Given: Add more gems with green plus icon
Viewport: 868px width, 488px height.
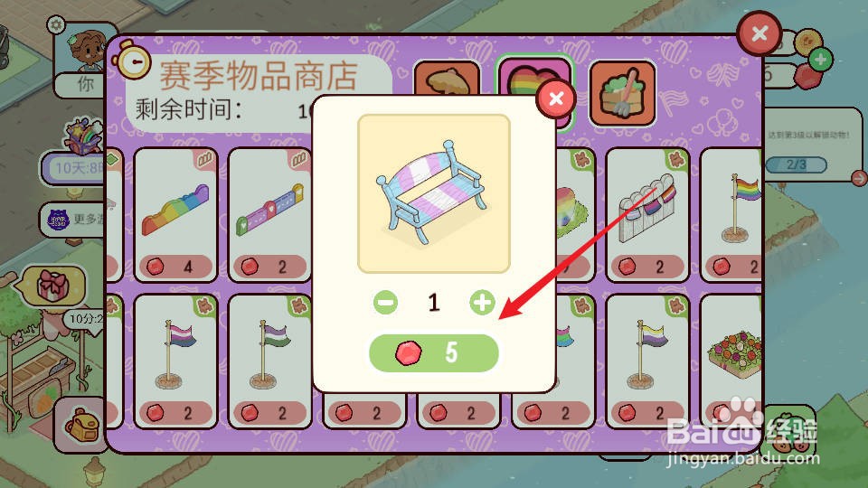Looking at the screenshot, I should pos(820,60).
